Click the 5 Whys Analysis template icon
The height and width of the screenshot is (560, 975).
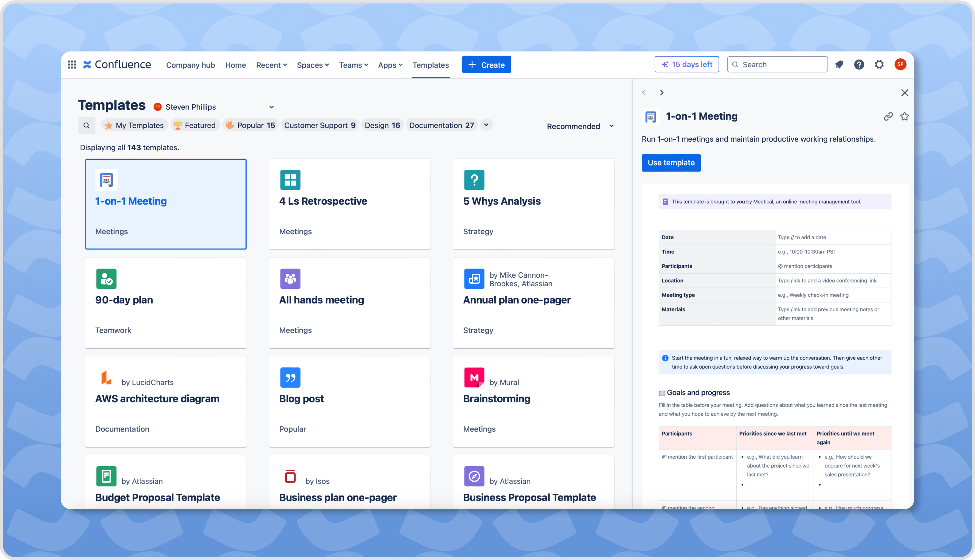pyautogui.click(x=474, y=179)
